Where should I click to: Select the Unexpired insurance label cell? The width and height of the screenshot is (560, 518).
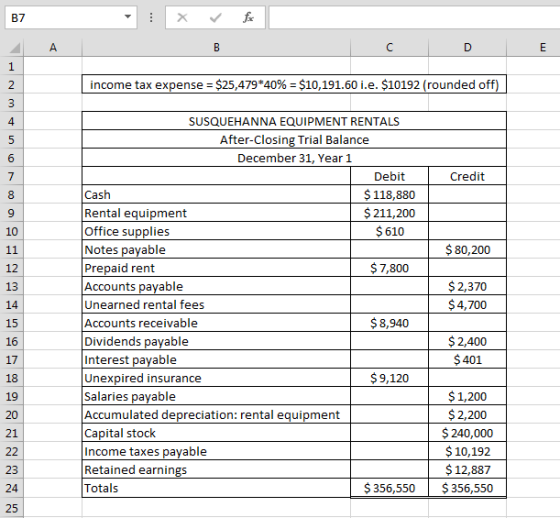tap(216, 378)
